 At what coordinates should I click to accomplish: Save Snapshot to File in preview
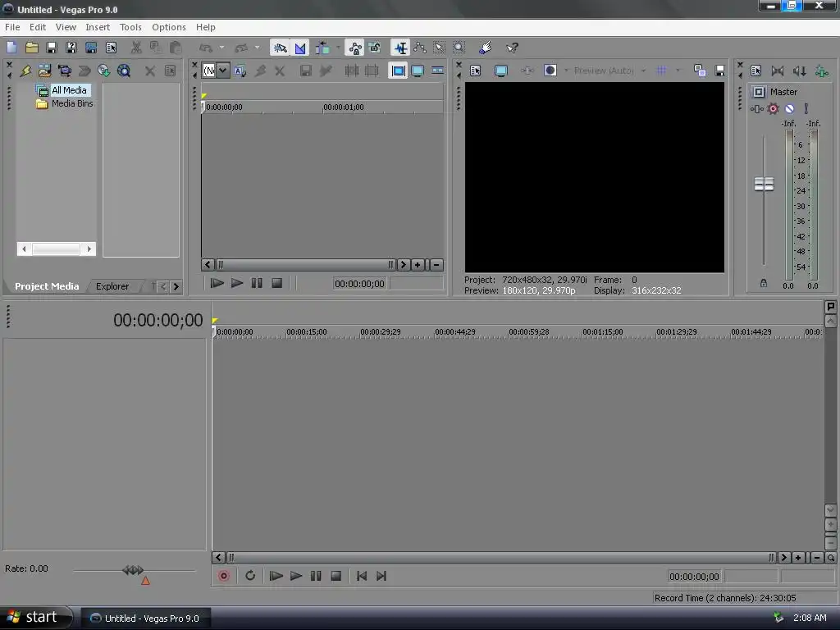[720, 71]
